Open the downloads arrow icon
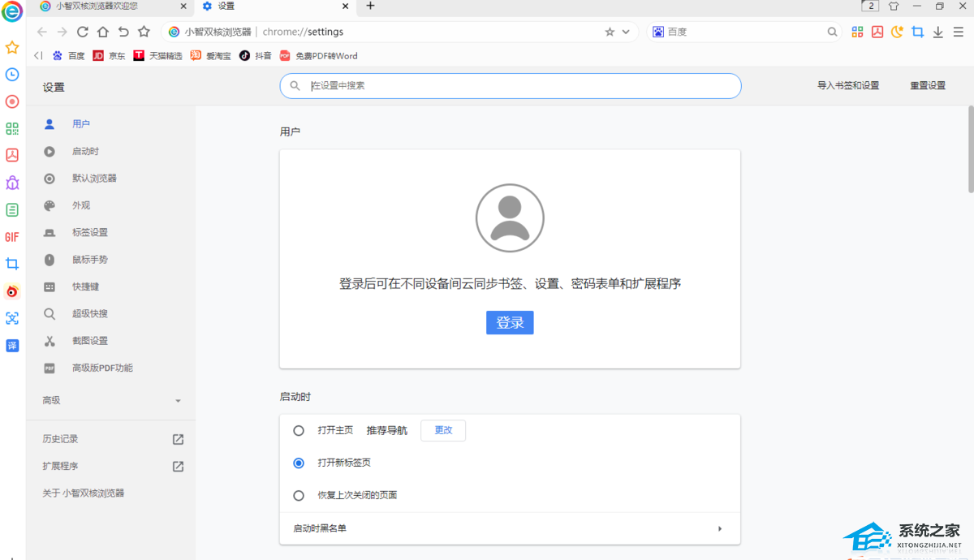 937,32
